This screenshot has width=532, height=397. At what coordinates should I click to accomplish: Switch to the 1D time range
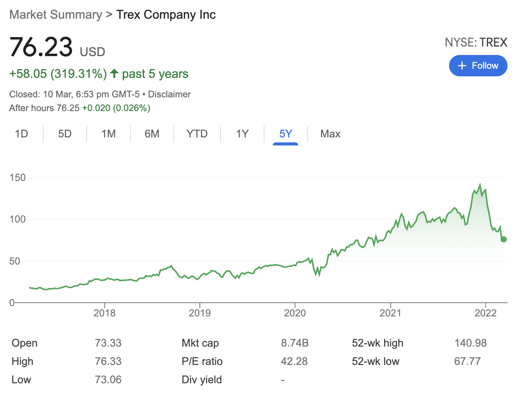click(x=21, y=134)
